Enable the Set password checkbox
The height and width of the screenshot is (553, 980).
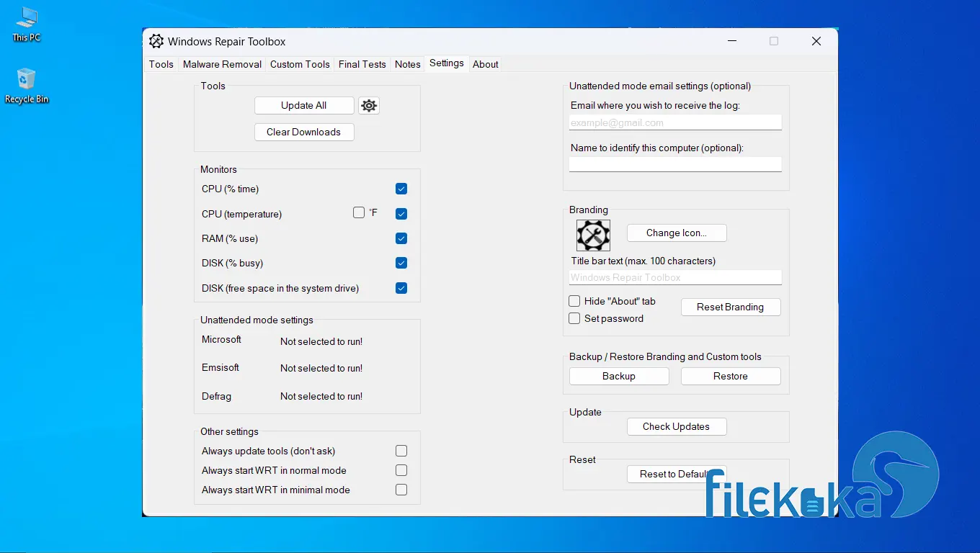(x=574, y=318)
